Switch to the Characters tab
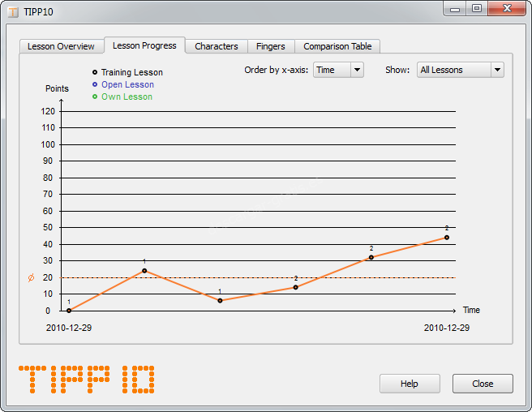 (217, 46)
